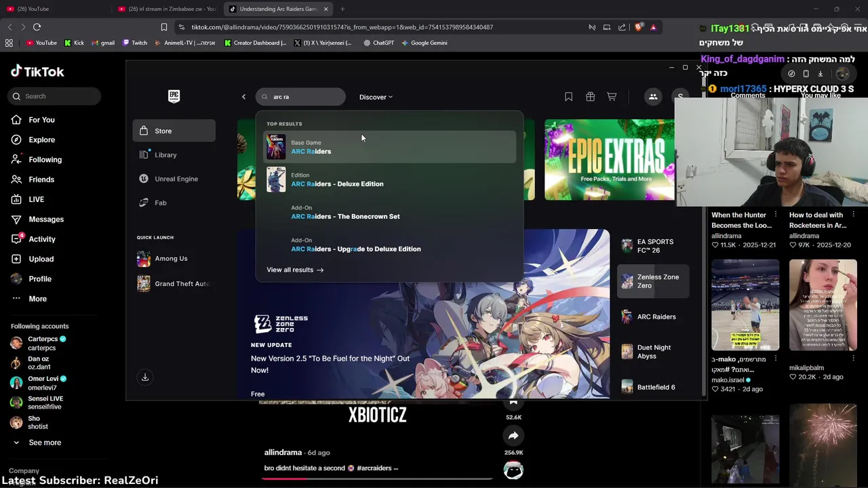This screenshot has width=868, height=488.
Task: Click the Epic wishlist bookmark icon
Action: pos(568,97)
